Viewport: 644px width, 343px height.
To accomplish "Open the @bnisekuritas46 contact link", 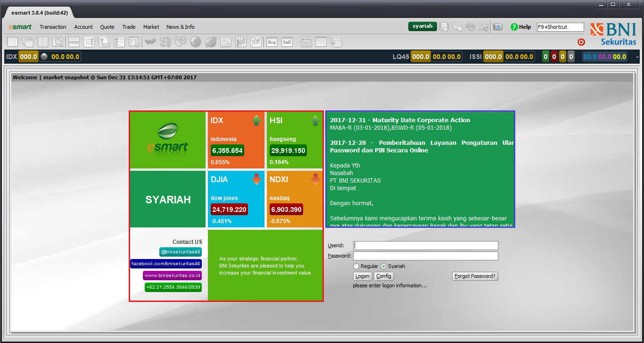I will click(181, 252).
